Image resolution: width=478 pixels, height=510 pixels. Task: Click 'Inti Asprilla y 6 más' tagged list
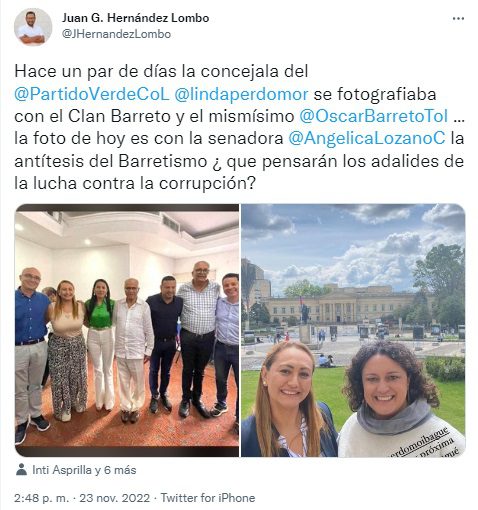[x=84, y=470]
